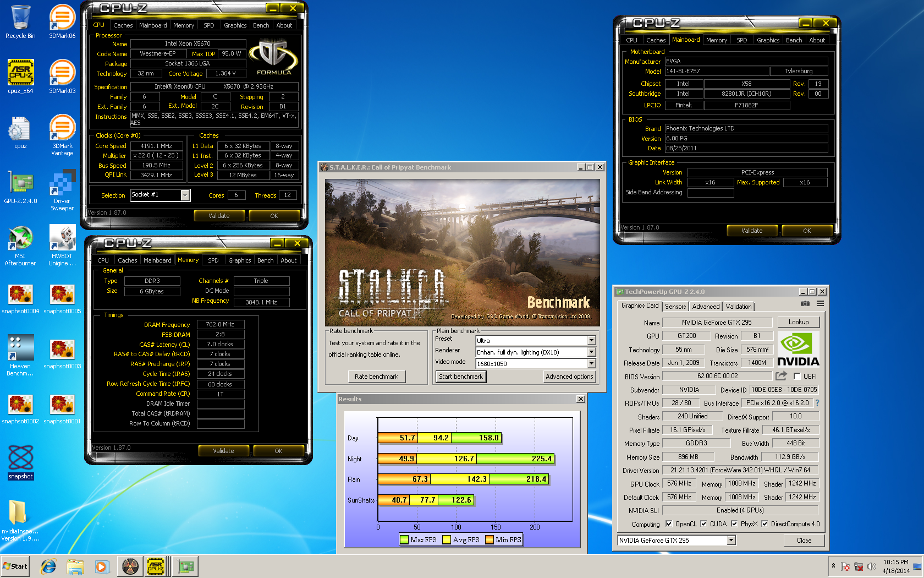The height and width of the screenshot is (578, 924).
Task: Click Bus Interface question mark help
Action: 817,403
